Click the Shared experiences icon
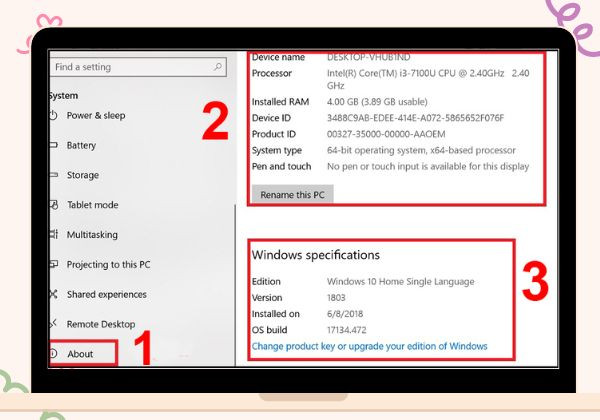The image size is (600, 420). pyautogui.click(x=54, y=294)
